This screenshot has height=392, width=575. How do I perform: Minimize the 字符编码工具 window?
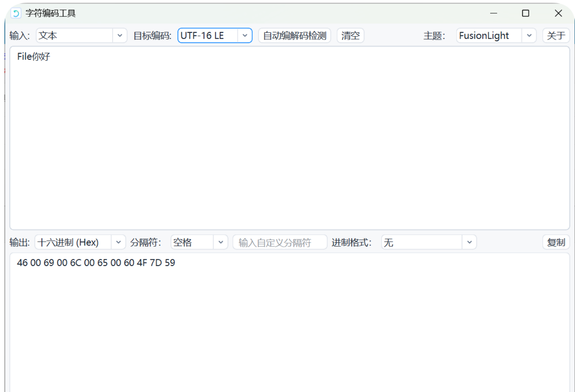pos(494,13)
